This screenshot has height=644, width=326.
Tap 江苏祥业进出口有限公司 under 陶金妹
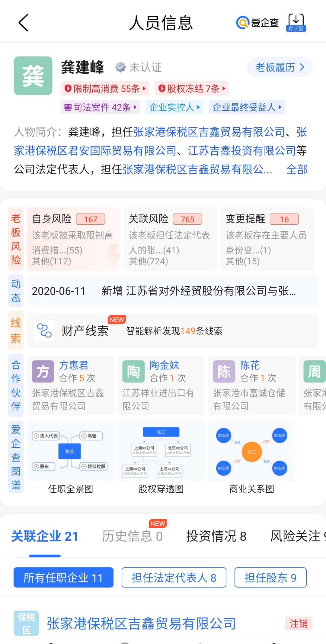pos(158,399)
